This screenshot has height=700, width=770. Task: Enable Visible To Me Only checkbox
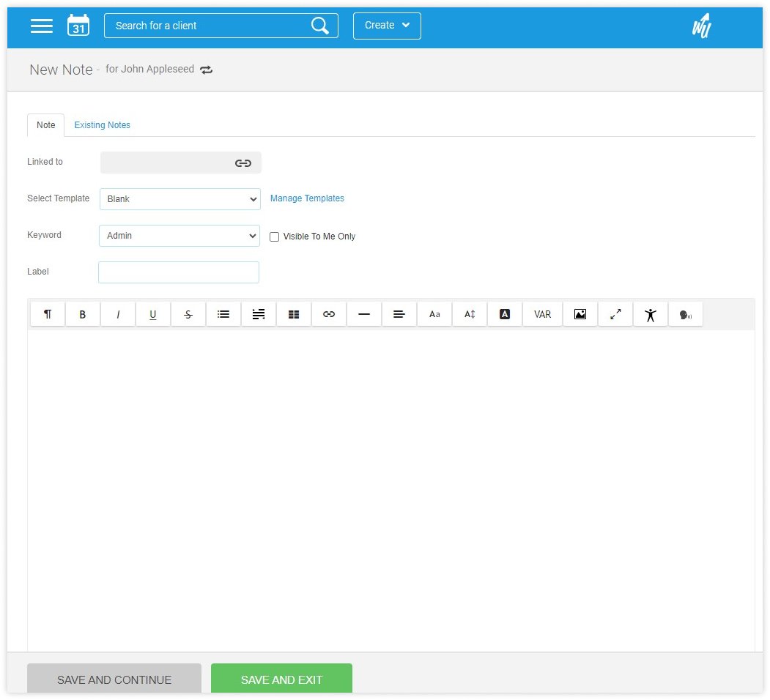275,237
